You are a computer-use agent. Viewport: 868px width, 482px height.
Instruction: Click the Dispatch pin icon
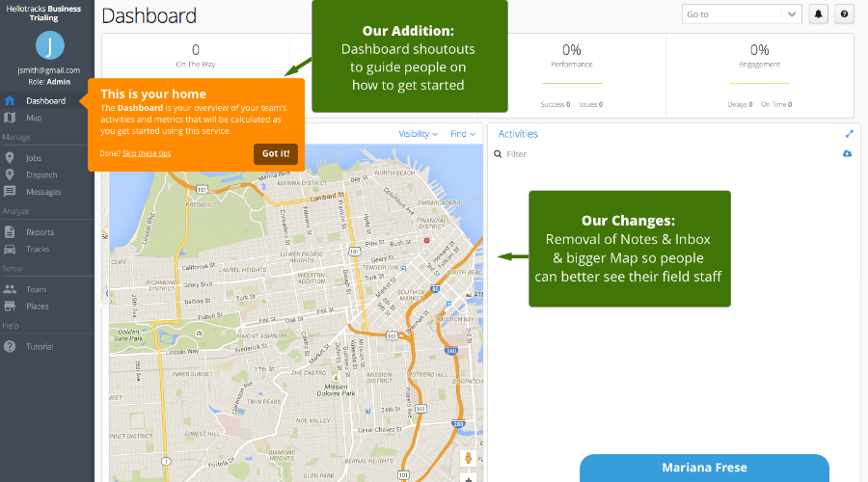click(10, 174)
